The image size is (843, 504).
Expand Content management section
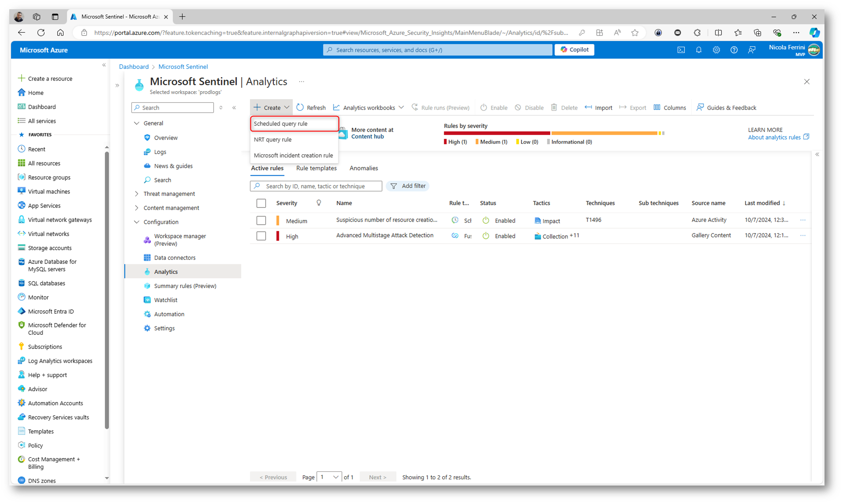[x=137, y=208]
